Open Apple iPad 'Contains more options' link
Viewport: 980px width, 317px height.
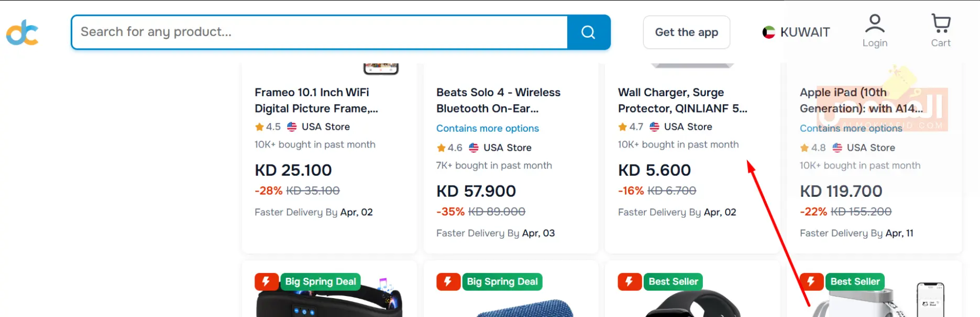tap(851, 128)
